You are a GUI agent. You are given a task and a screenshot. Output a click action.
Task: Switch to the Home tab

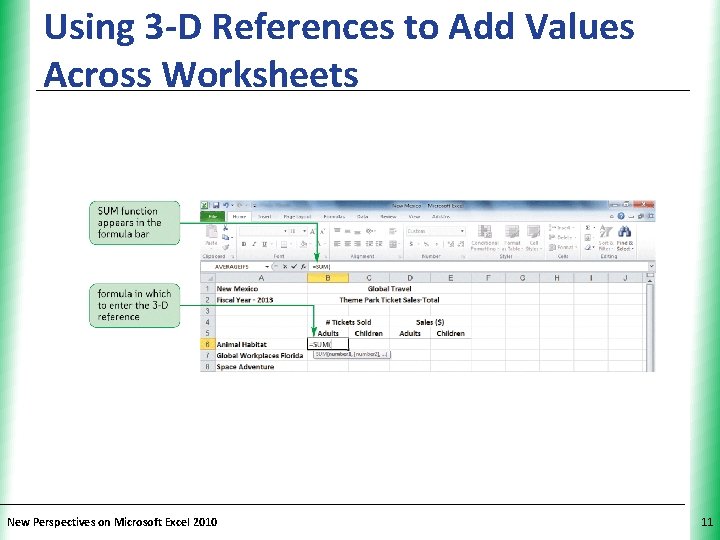(x=239, y=216)
